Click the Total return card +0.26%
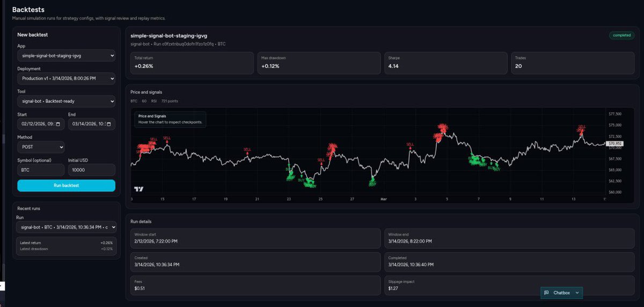Image resolution: width=644 pixels, height=307 pixels. point(192,63)
